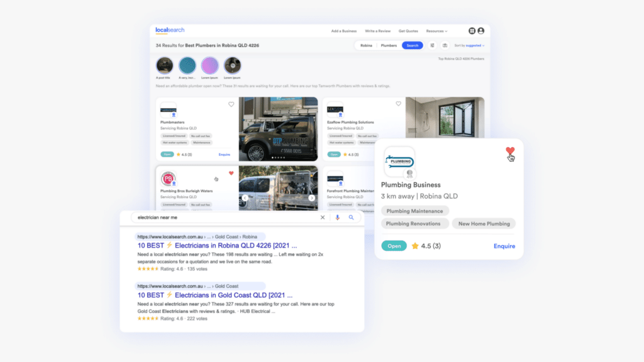
Task: Unfavourite the Plumbing Business card heart
Action: [x=510, y=151]
